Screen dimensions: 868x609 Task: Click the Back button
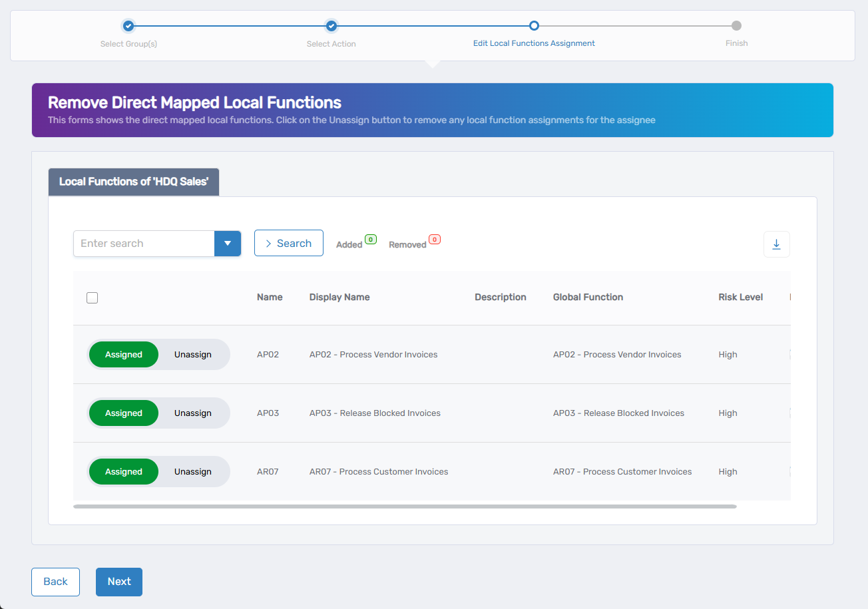[x=55, y=581]
